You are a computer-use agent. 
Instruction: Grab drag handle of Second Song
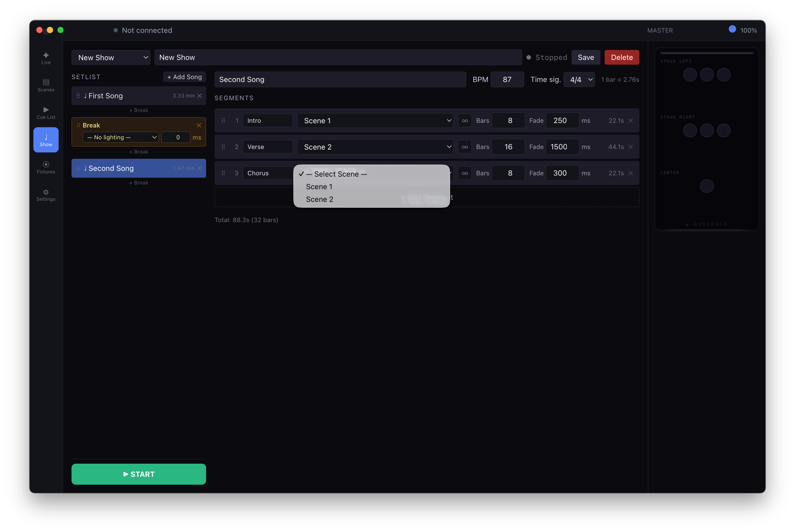click(78, 168)
